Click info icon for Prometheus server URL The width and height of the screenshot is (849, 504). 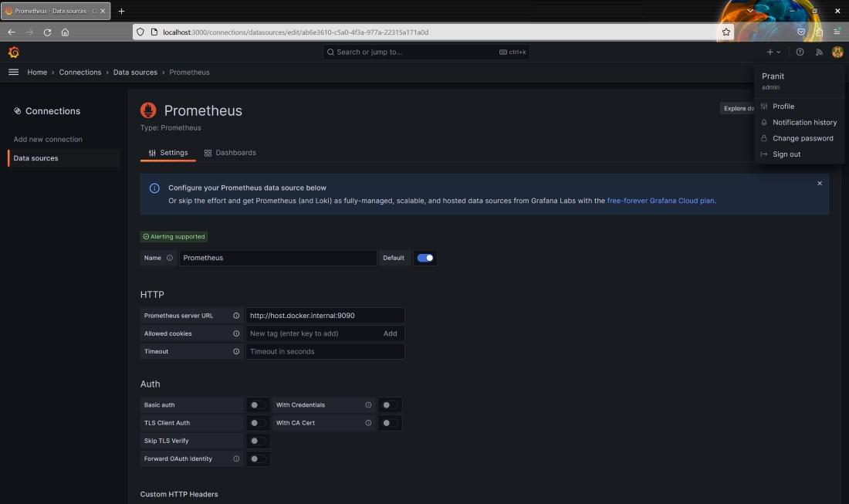(236, 316)
